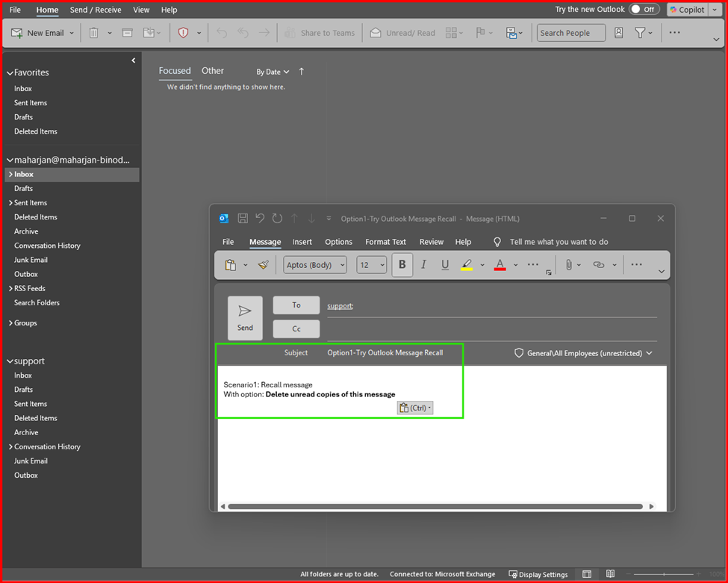Image resolution: width=728 pixels, height=583 pixels.
Task: Click the Save icon in message title bar
Action: pyautogui.click(x=243, y=219)
